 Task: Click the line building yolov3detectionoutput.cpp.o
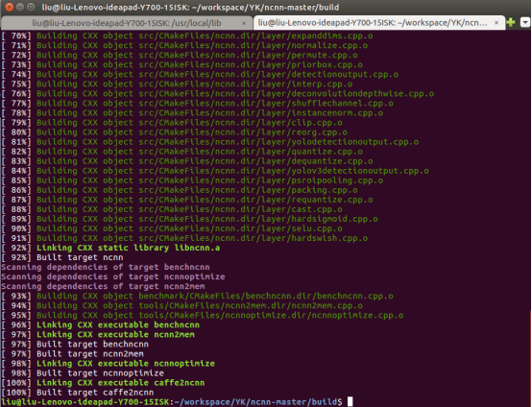[215, 171]
